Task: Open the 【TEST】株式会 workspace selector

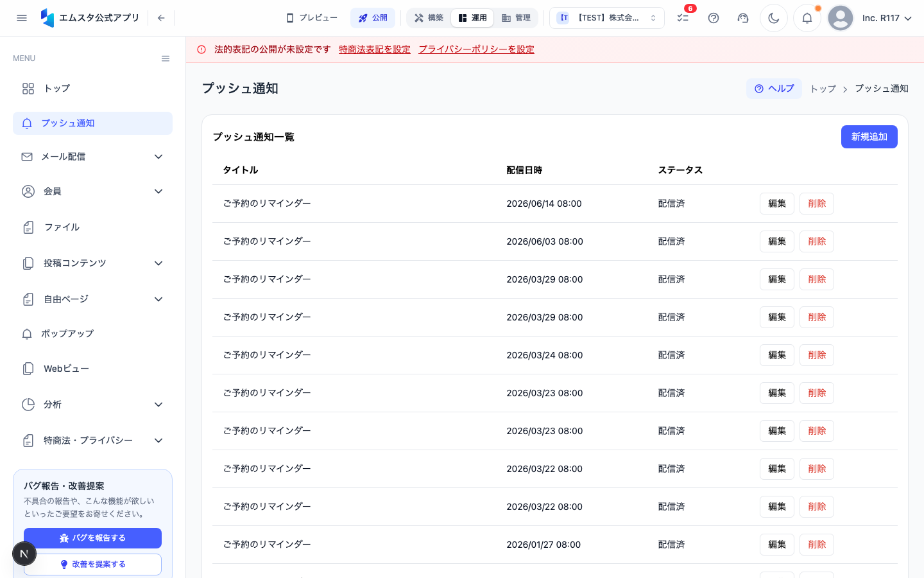Action: click(x=607, y=18)
